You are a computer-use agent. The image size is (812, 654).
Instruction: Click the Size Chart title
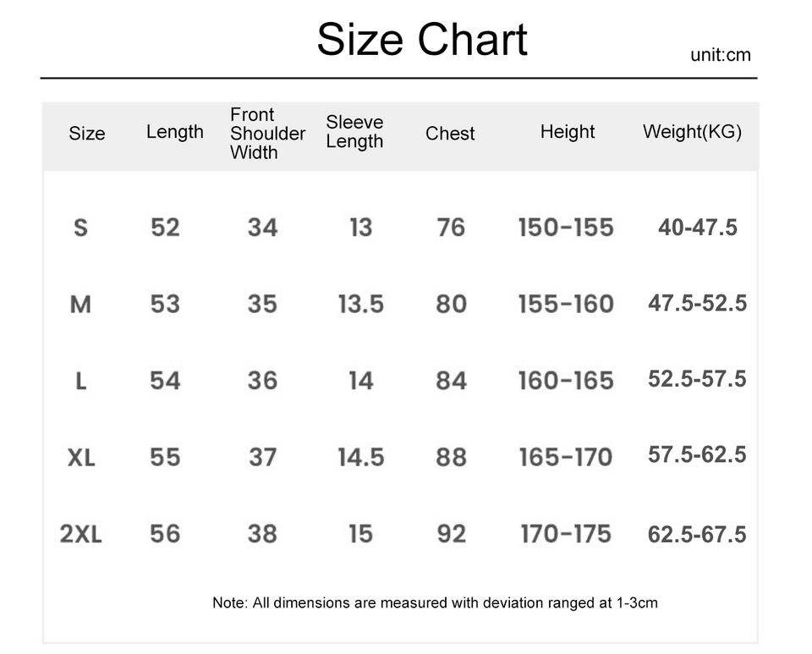coord(422,40)
